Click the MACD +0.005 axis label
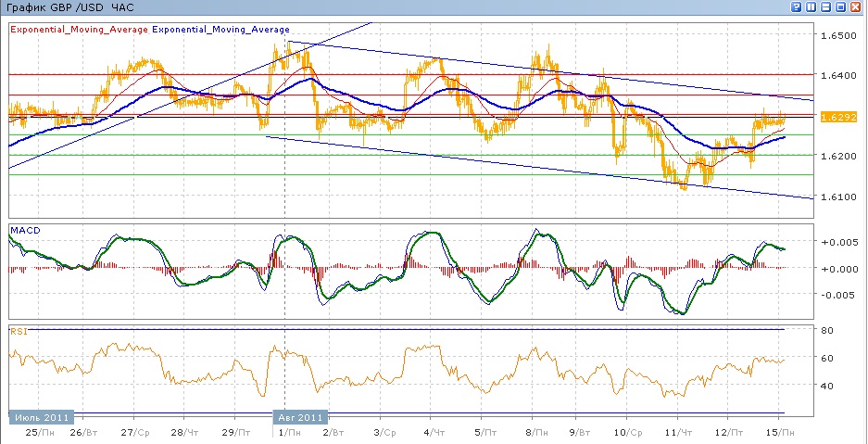The height and width of the screenshot is (444, 868). [x=837, y=242]
